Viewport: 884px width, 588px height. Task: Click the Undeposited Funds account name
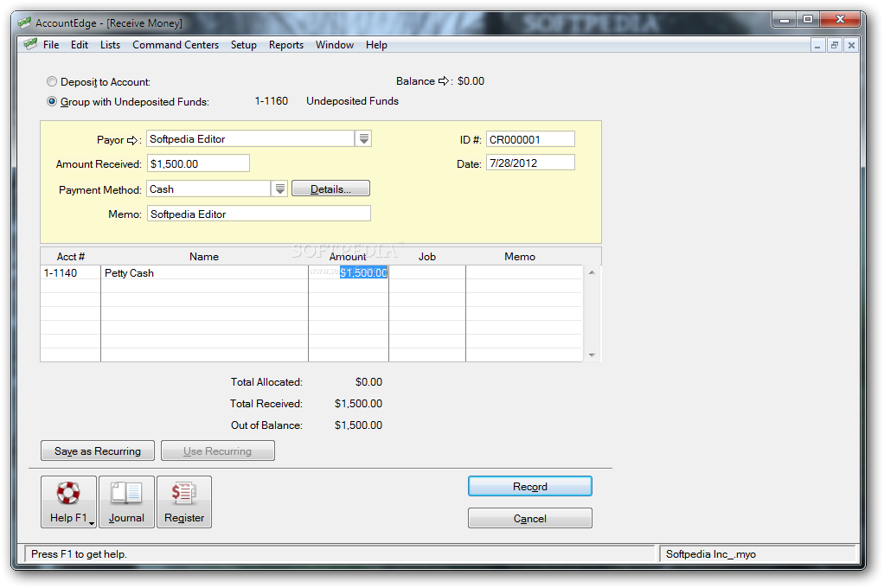click(x=352, y=101)
